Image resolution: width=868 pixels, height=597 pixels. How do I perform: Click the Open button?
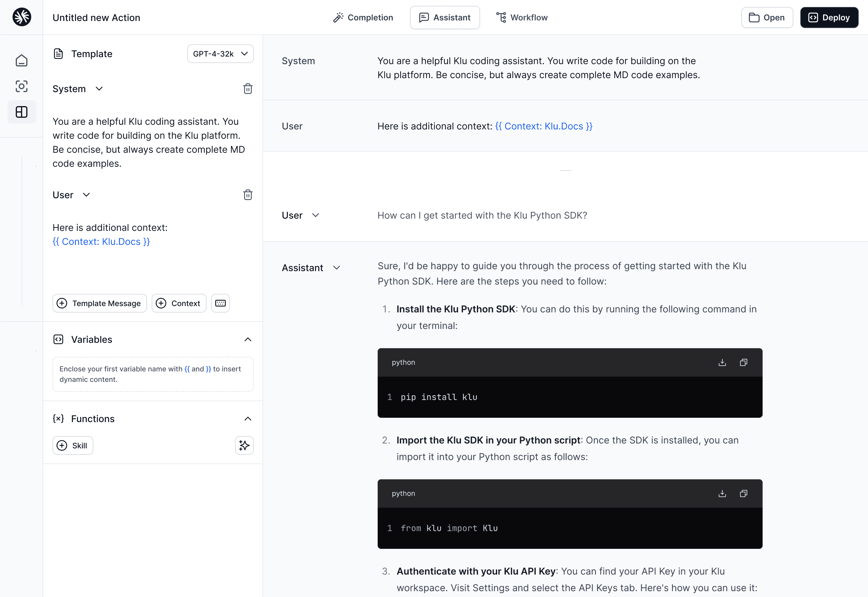(766, 17)
